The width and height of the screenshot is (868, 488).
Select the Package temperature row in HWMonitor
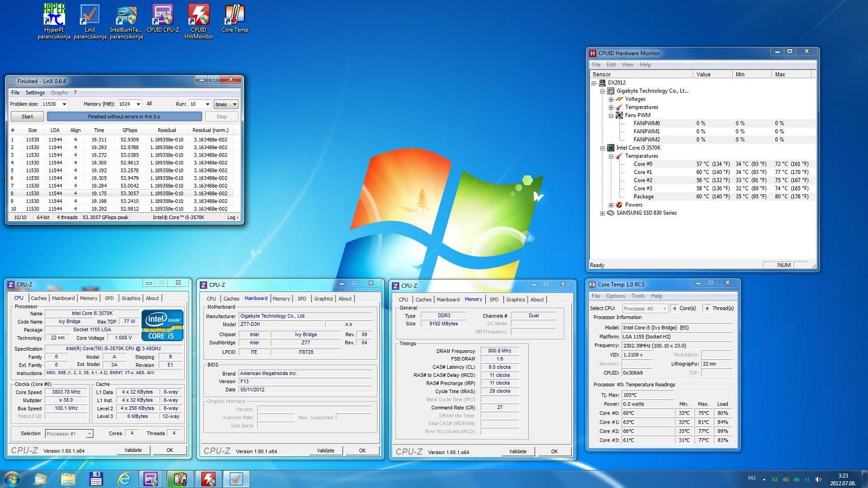(x=703, y=197)
